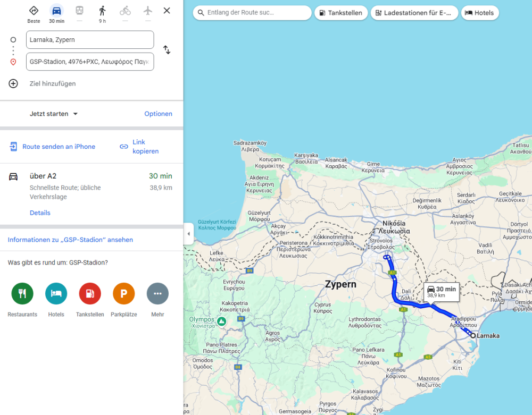This screenshot has width=532, height=415.
Task: Select the Beste route mode tab
Action: 34,11
